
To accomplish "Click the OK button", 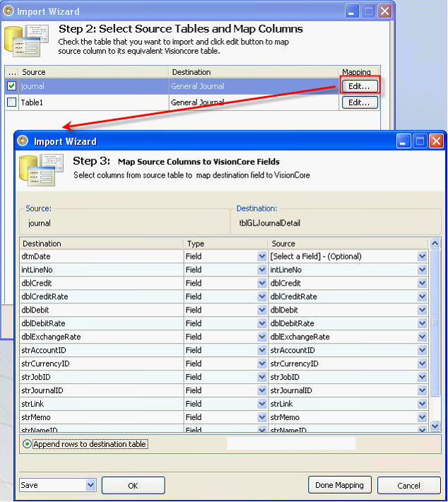I will pyautogui.click(x=133, y=486).
